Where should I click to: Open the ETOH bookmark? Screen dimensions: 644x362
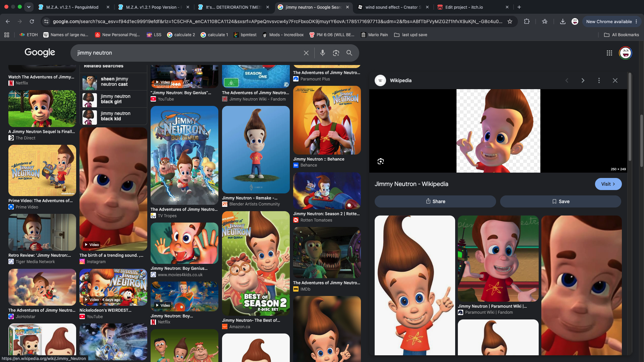(29, 35)
